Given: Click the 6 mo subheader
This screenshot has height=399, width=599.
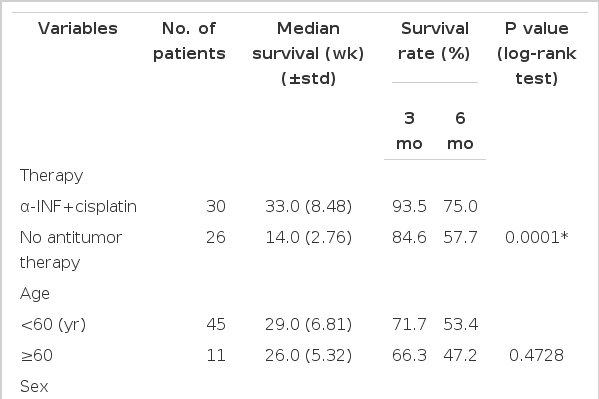Looking at the screenshot, I should 460,131.
